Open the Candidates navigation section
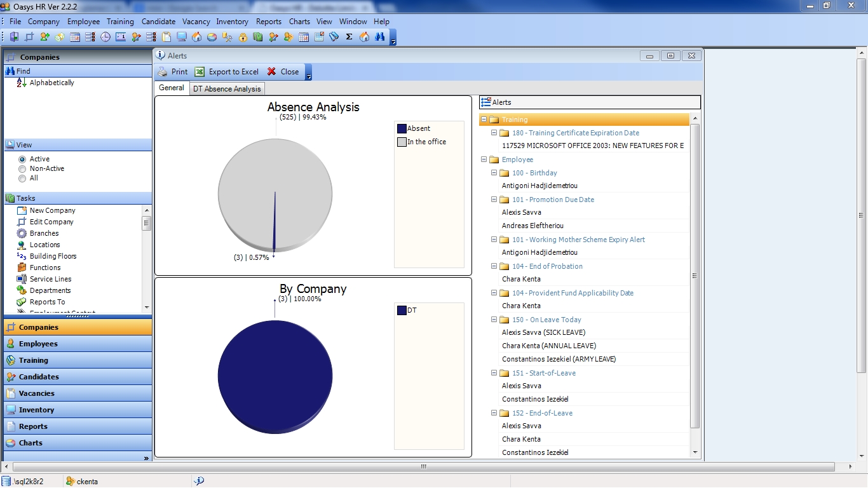 tap(78, 377)
